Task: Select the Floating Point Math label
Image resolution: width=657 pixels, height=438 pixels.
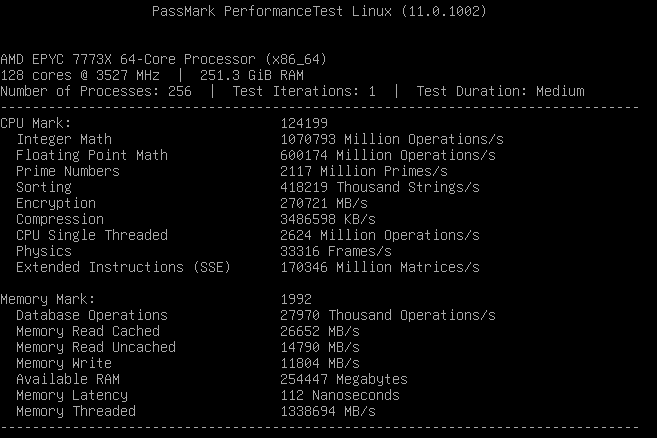Action: click(x=92, y=155)
